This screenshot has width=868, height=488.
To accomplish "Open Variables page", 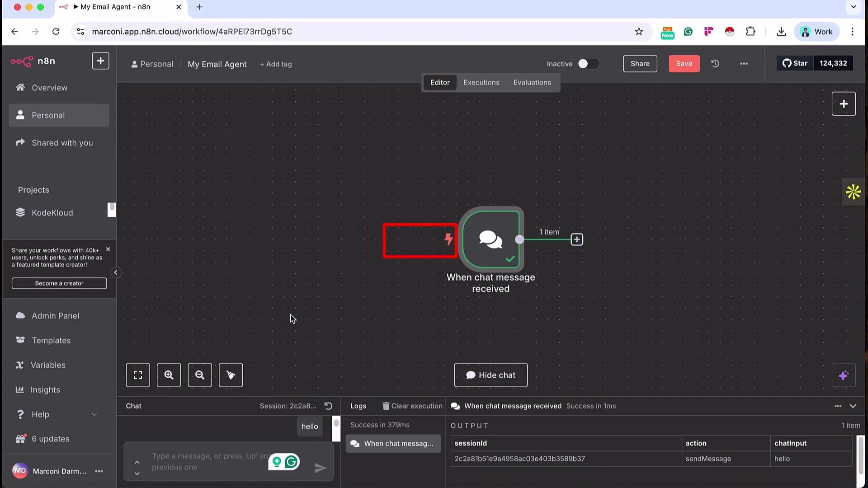I will (x=59, y=365).
